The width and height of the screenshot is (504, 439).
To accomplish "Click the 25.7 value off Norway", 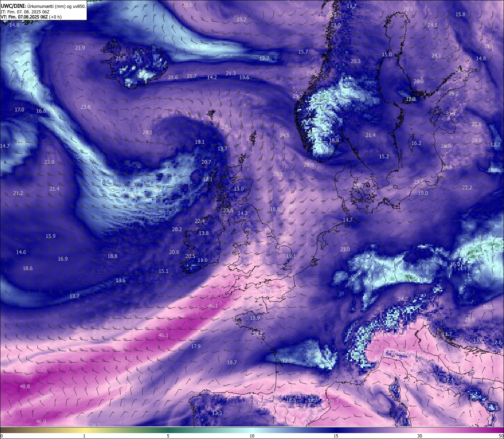I will point(298,96).
